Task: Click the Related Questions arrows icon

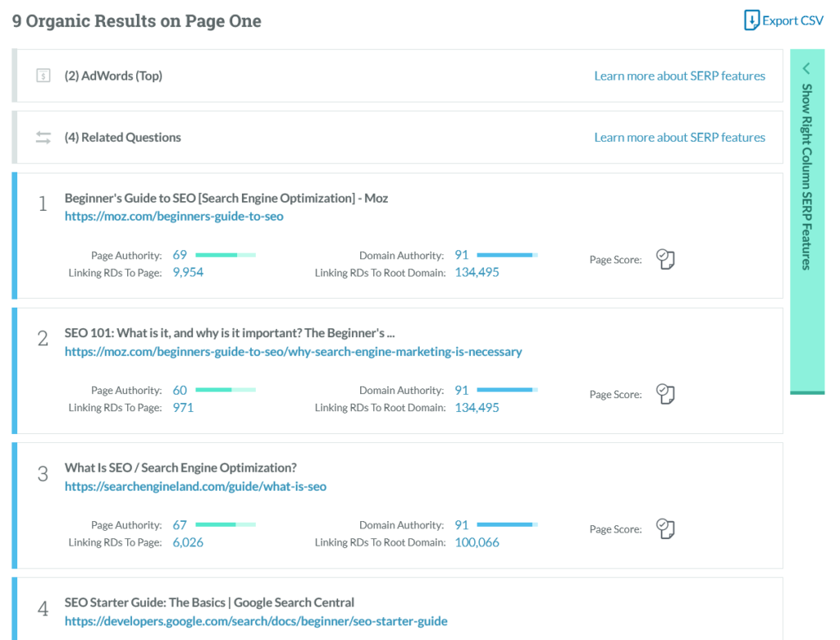Action: coord(43,137)
